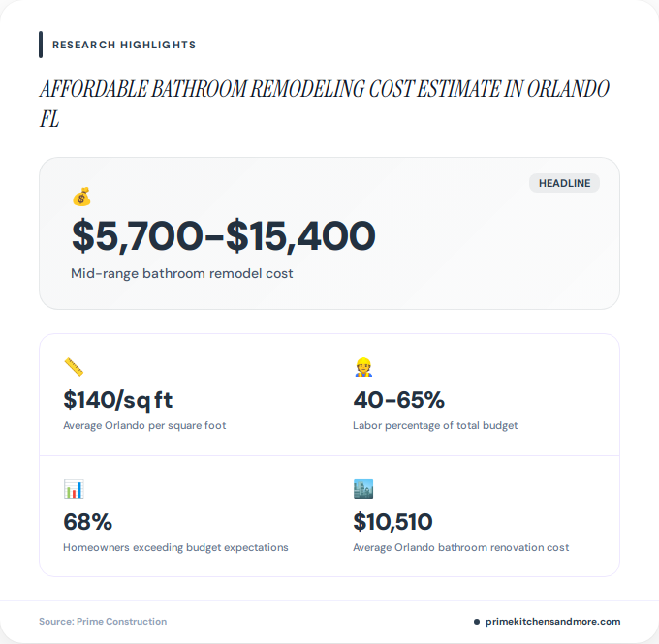Viewport: 659px width, 644px height.
Task: Click the 68% statistic value
Action: point(88,522)
